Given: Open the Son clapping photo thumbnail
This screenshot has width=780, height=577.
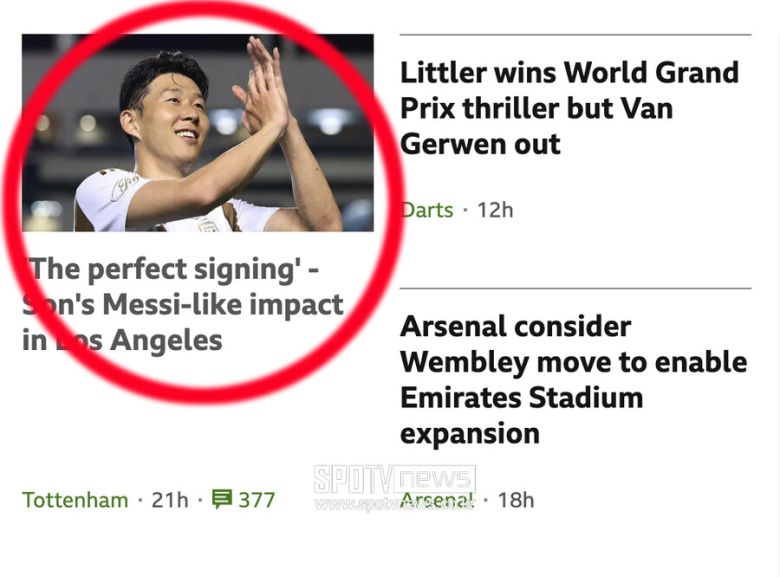Looking at the screenshot, I should click(x=198, y=133).
